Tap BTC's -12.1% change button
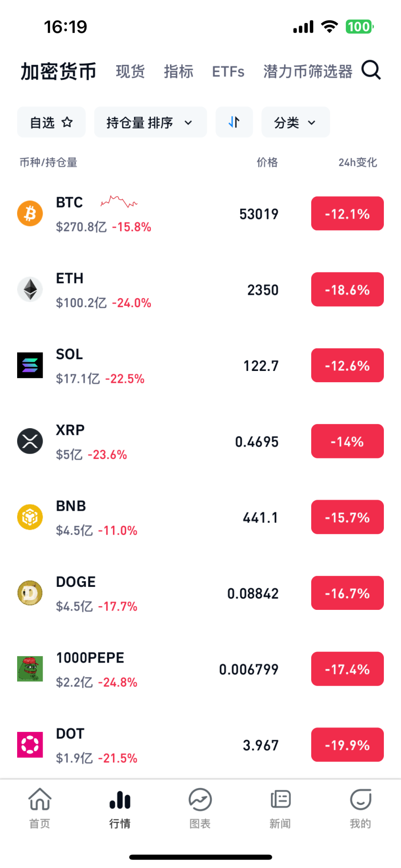The image size is (401, 868). point(347,213)
